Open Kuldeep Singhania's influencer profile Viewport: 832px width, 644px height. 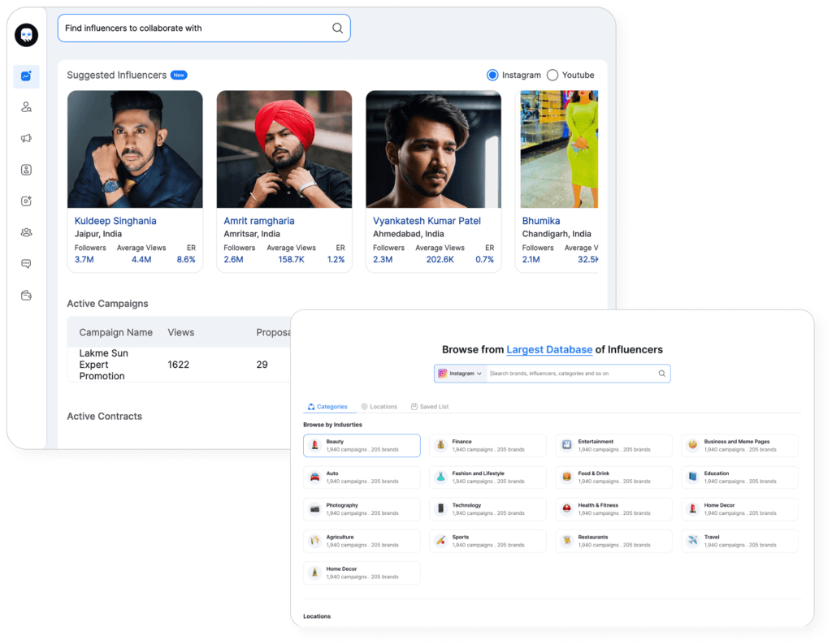(x=115, y=220)
